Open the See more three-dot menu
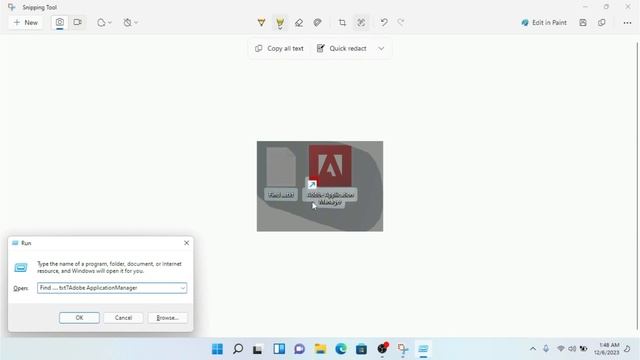Viewport: 640px width, 360px height. coord(627,23)
